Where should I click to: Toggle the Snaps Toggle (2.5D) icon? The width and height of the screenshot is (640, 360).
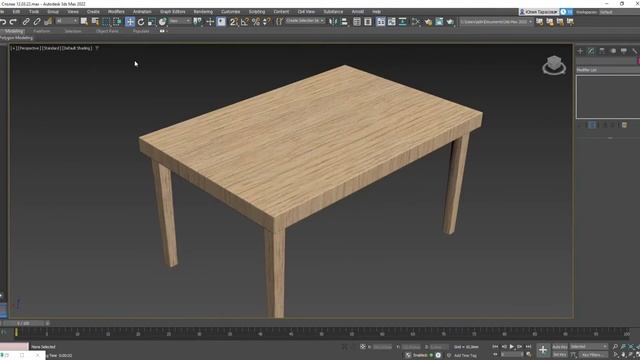click(x=234, y=22)
